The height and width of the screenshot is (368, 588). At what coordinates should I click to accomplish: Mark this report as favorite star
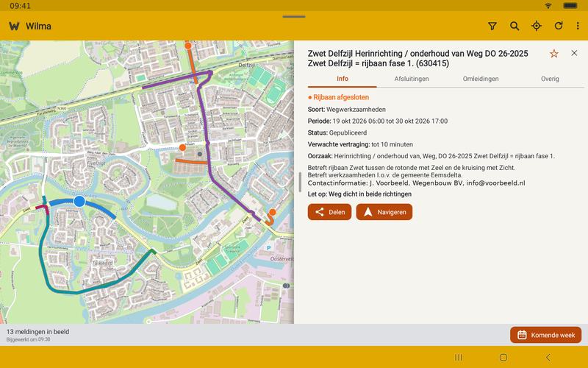pyautogui.click(x=554, y=54)
